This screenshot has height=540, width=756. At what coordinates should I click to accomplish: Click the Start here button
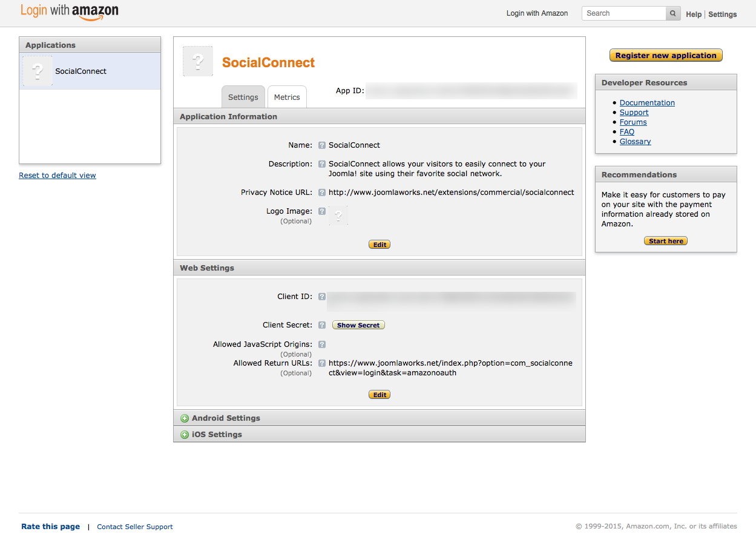coord(666,241)
